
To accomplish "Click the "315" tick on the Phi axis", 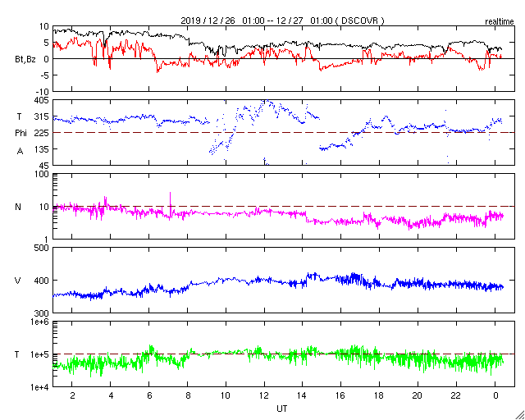I will pyautogui.click(x=42, y=116).
